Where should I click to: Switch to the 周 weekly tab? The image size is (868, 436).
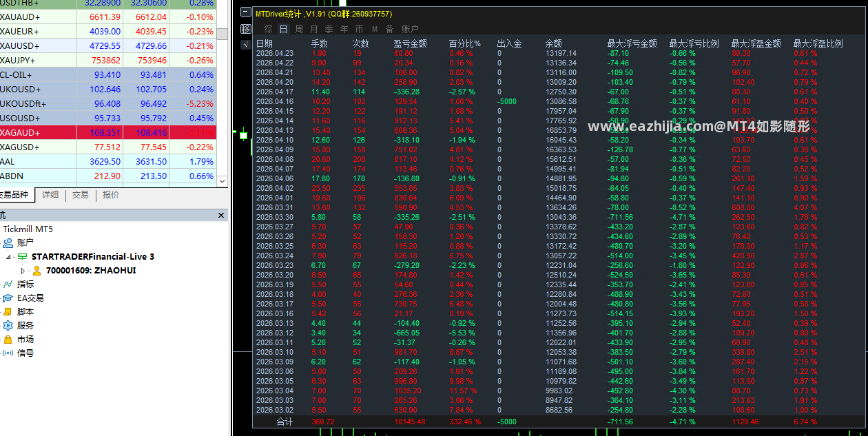click(298, 29)
